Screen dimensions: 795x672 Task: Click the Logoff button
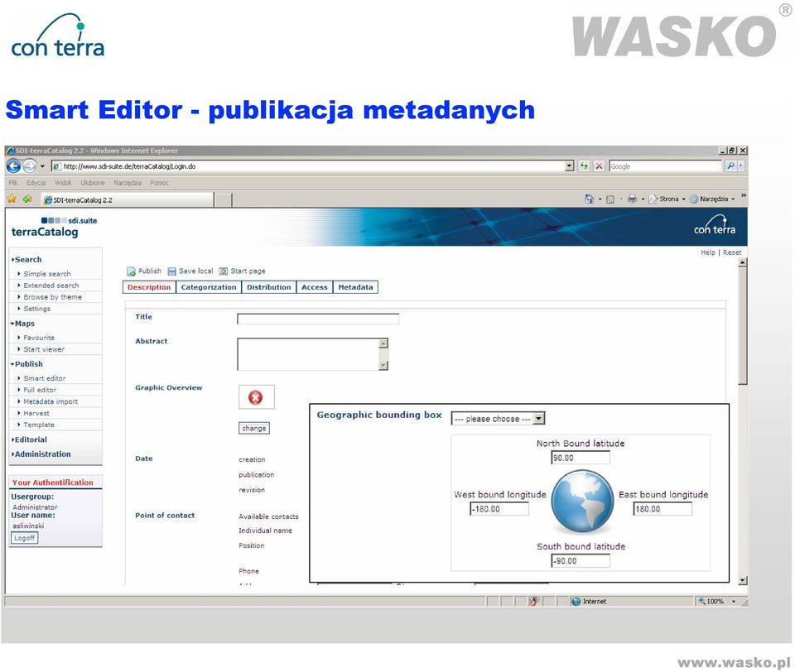click(24, 538)
